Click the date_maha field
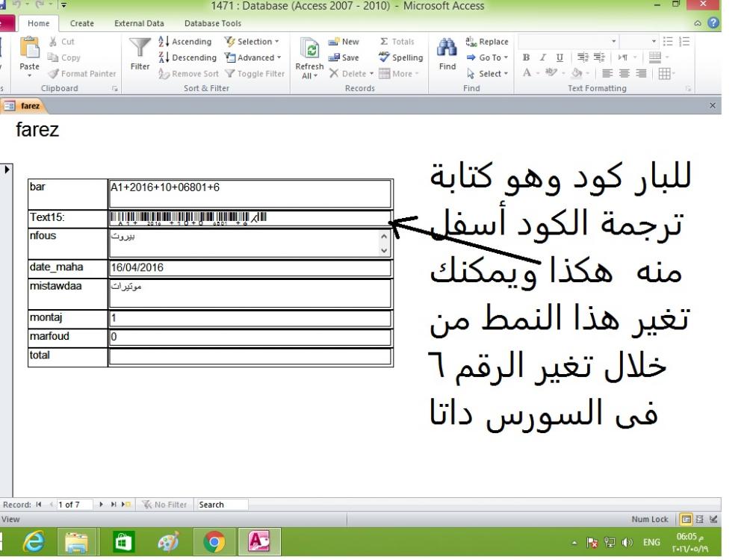Viewport: 747px width, 560px height. [249, 268]
